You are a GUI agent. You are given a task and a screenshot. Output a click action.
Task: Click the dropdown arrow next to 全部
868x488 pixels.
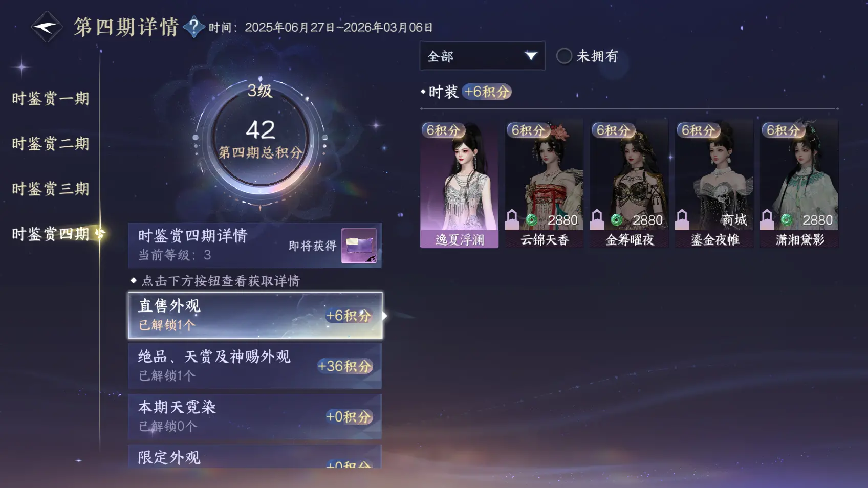pyautogui.click(x=531, y=56)
